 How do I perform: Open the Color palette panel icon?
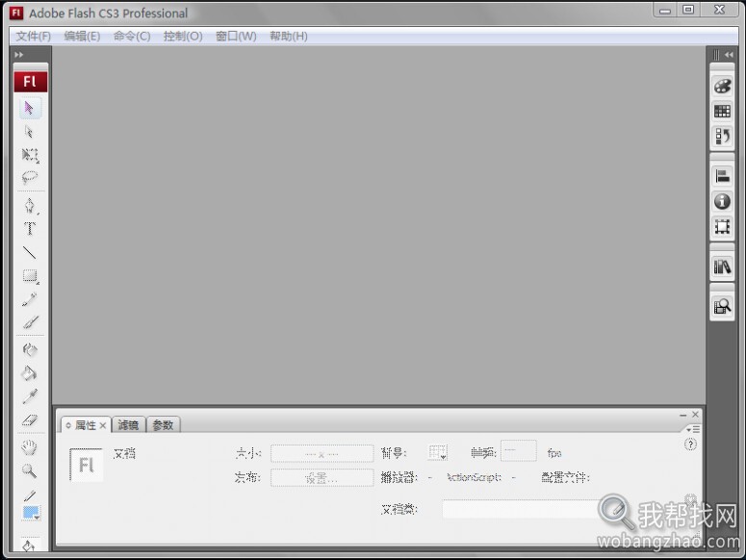(722, 87)
